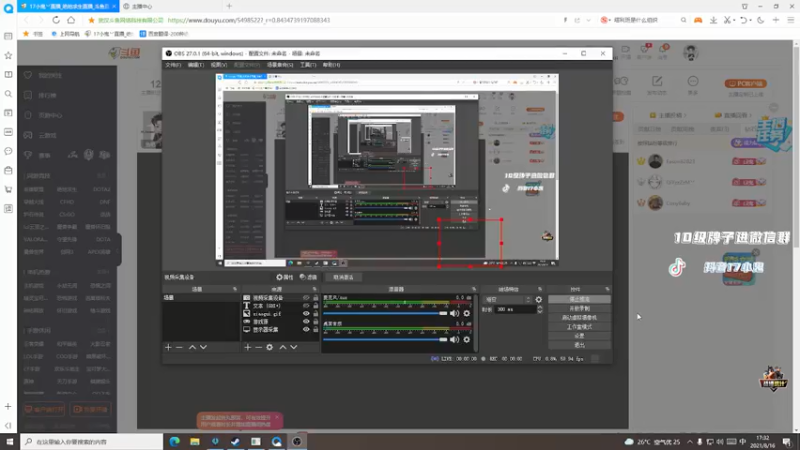
Task: Adjust the desktop audio volume slider
Action: pyautogui.click(x=385, y=339)
